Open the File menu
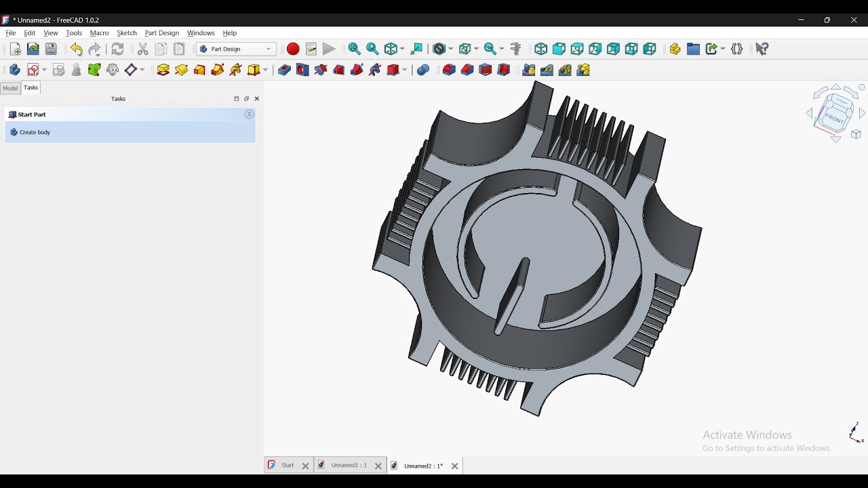The height and width of the screenshot is (488, 868). 11,33
